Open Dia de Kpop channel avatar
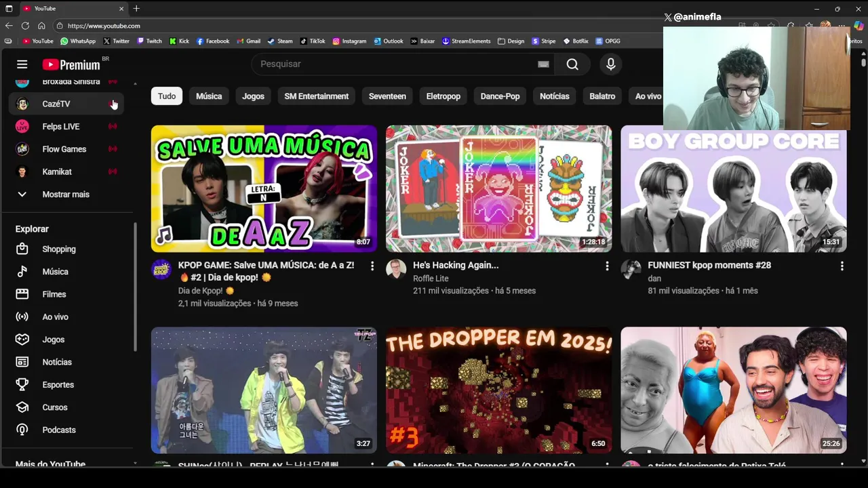 pos(161,269)
